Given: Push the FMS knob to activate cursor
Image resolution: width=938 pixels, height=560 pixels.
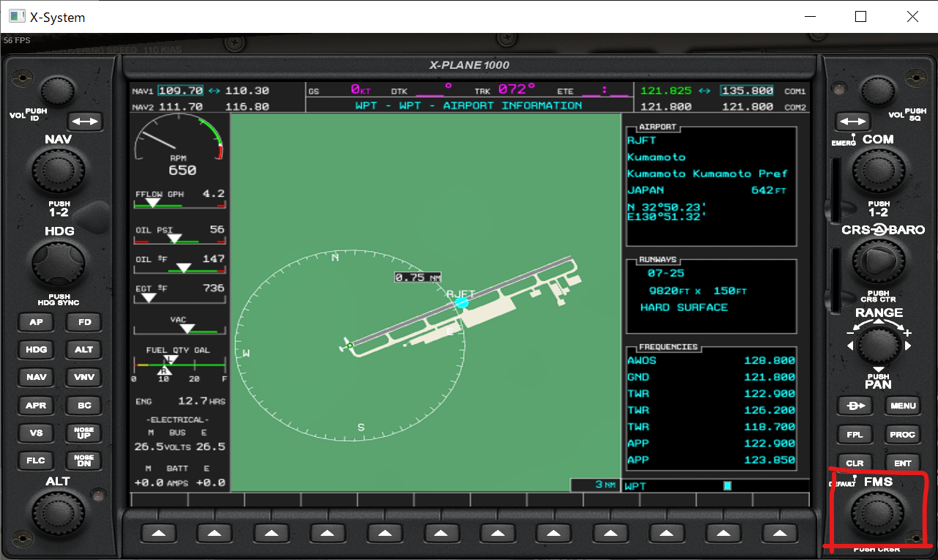Looking at the screenshot, I should (x=876, y=513).
